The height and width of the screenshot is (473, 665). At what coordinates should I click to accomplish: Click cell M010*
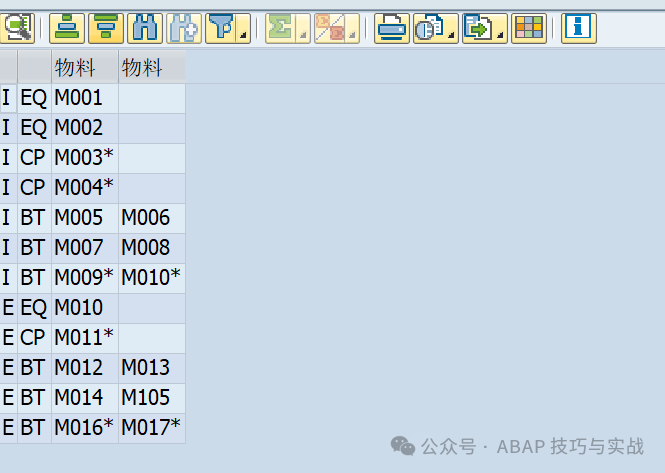(x=152, y=278)
